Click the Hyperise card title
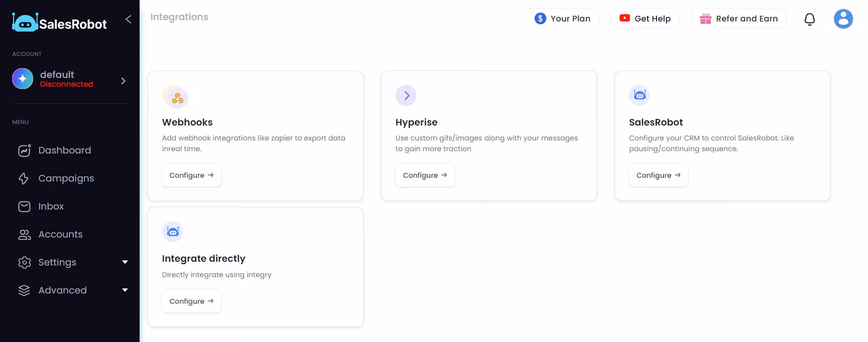 (416, 122)
